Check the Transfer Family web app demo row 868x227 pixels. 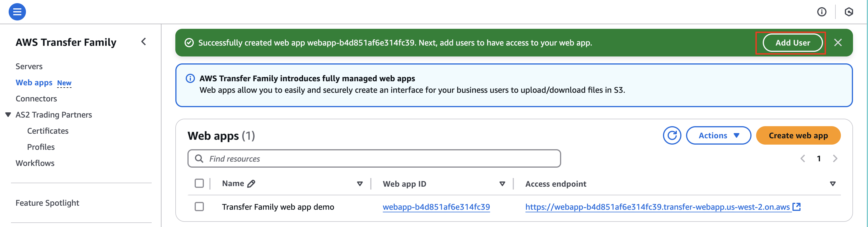click(199, 207)
